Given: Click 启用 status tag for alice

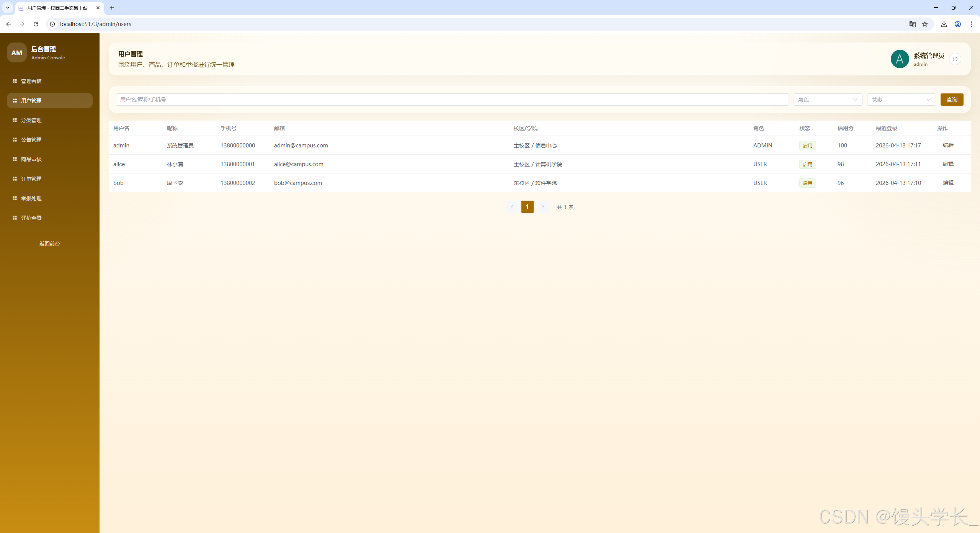Looking at the screenshot, I should click(807, 164).
